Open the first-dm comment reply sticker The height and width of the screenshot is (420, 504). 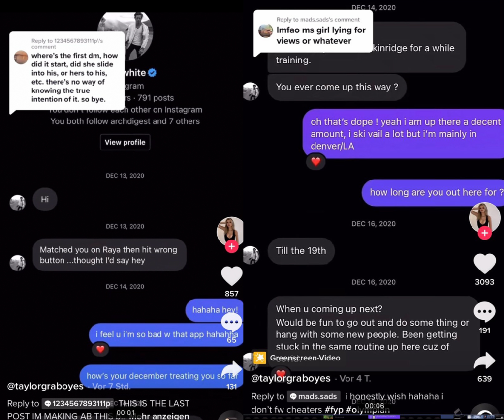(67, 71)
